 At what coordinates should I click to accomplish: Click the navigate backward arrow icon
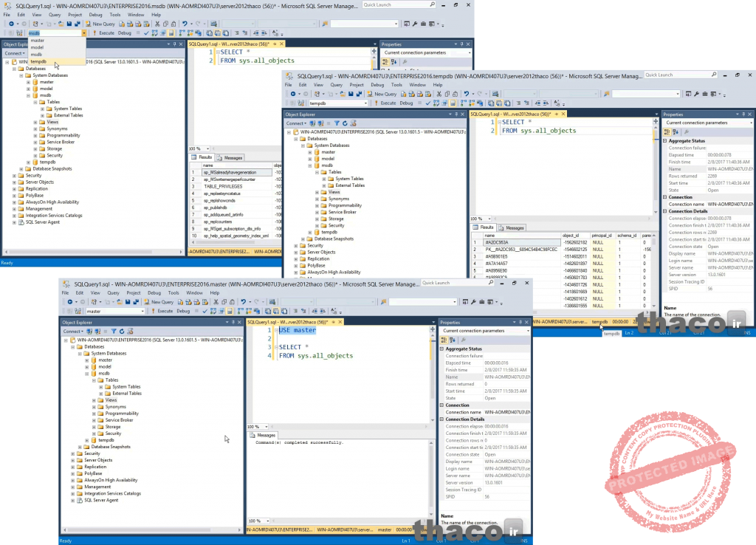tap(69, 301)
